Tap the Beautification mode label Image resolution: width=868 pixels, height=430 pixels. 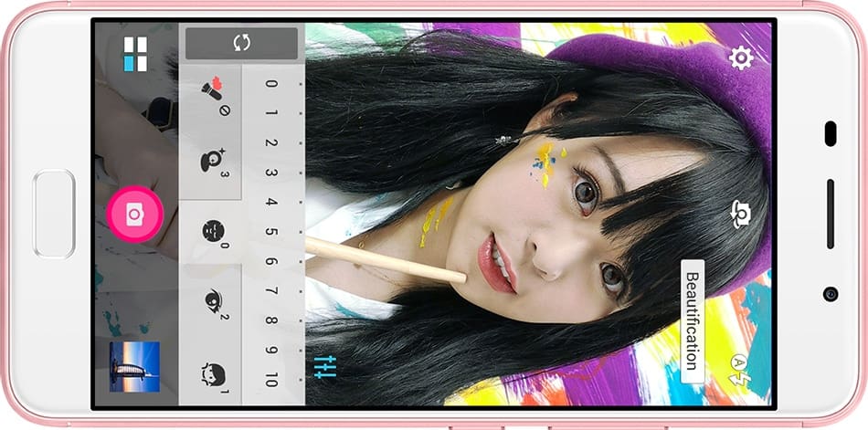[x=692, y=321]
